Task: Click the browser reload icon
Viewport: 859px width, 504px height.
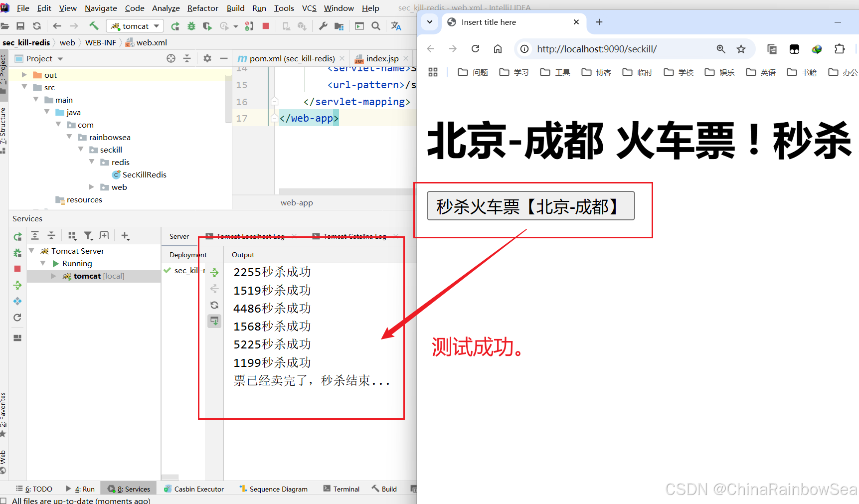Action: pos(475,49)
